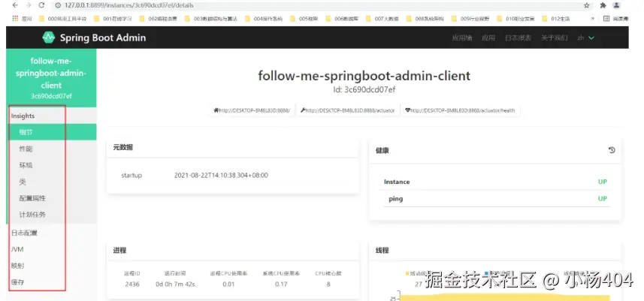Show more bookmarks via the » overflow
644x301 pixels.
coord(593,19)
